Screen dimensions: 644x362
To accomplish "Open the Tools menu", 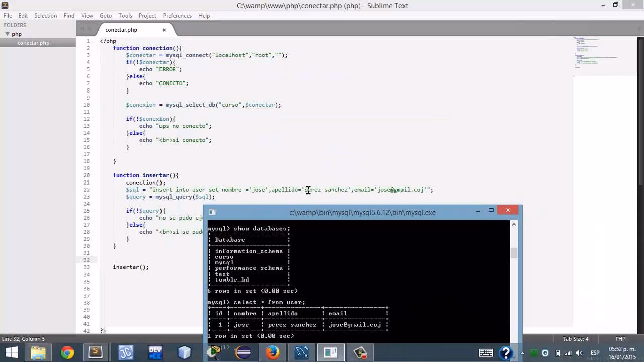I will 125,16.
